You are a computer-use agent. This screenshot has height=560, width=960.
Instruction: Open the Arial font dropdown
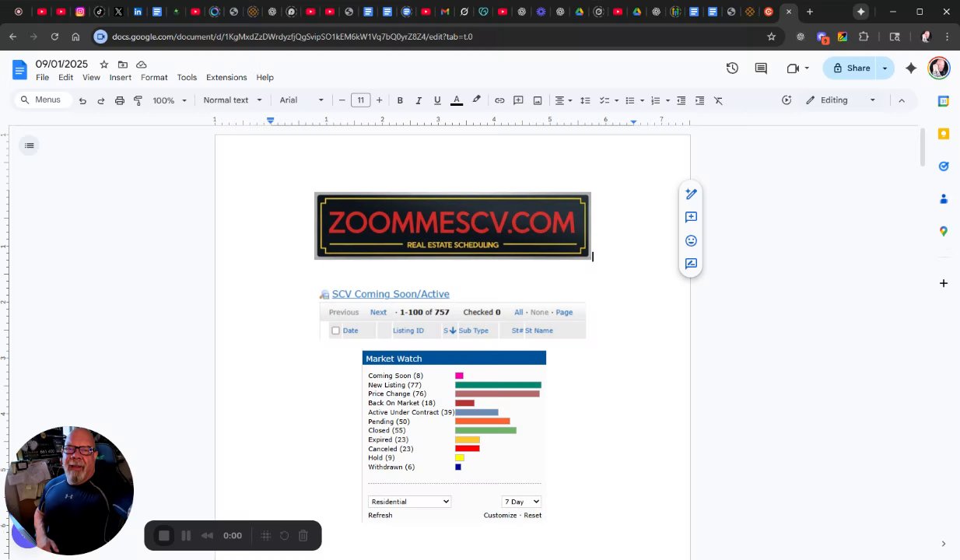pos(302,100)
